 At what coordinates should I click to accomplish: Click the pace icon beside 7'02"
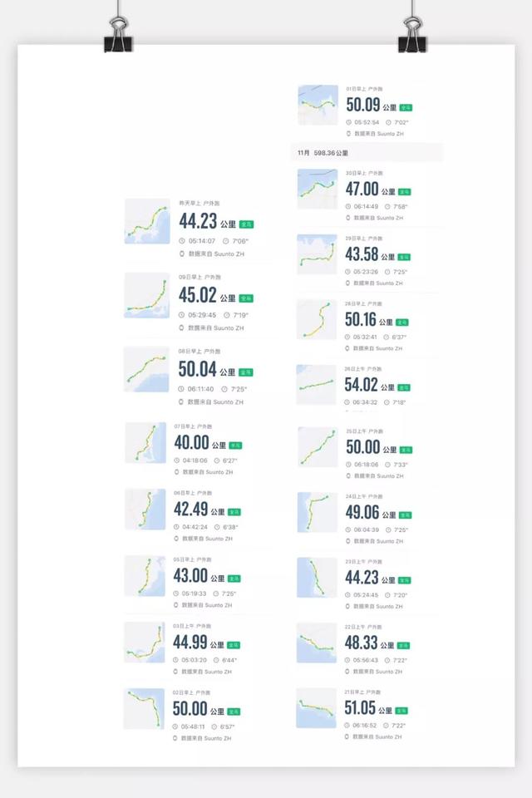[388, 122]
